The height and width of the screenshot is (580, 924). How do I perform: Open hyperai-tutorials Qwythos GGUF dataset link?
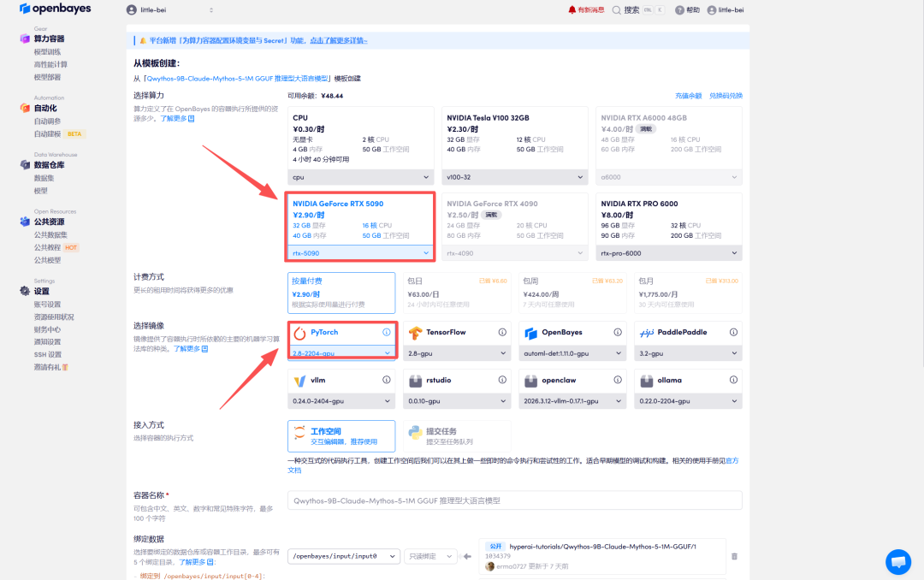(602, 547)
